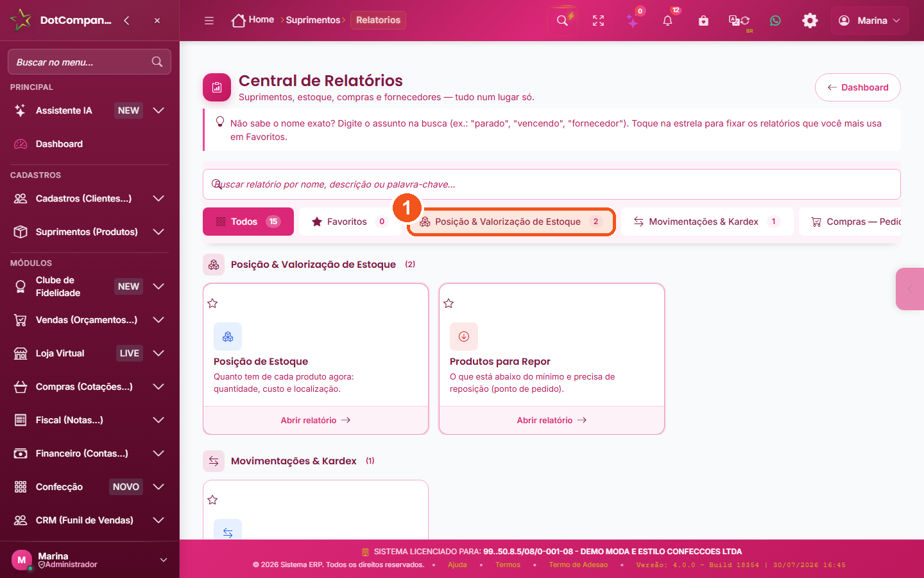Image resolution: width=924 pixels, height=578 pixels.
Task: Click the Financeiro (Contas) money icon
Action: [21, 453]
